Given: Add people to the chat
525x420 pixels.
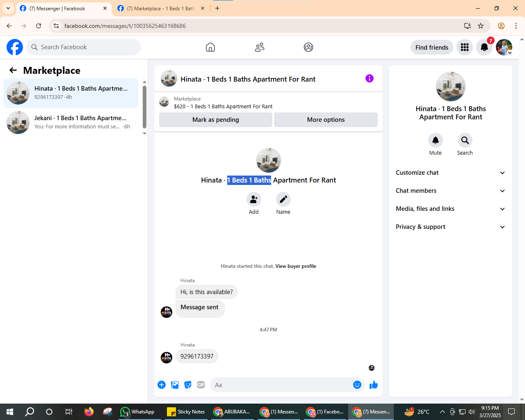Looking at the screenshot, I should [x=254, y=199].
